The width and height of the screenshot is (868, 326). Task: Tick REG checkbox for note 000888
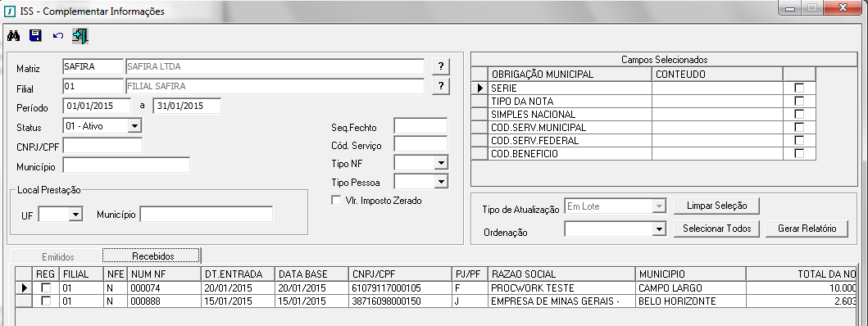47,301
